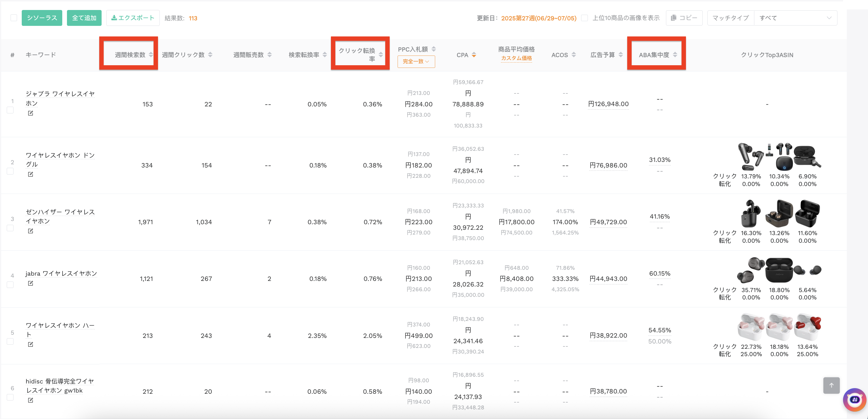The height and width of the screenshot is (419, 868).
Task: Sort by PPC入札額 column arrows
Action: pos(434,49)
